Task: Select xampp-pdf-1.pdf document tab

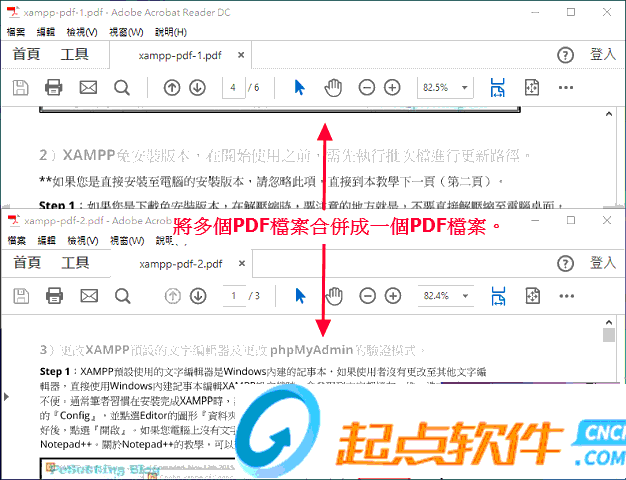Action: click(180, 56)
